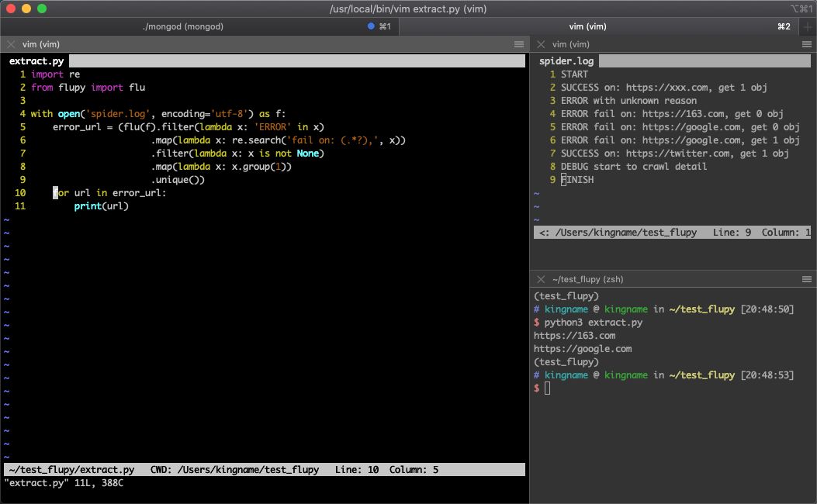Click the 'print(url)' code line
This screenshot has height=504, width=817.
(x=101, y=206)
